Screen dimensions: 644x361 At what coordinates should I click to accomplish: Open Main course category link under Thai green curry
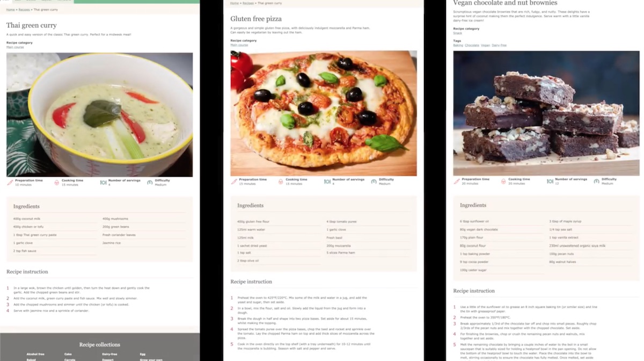(x=14, y=47)
